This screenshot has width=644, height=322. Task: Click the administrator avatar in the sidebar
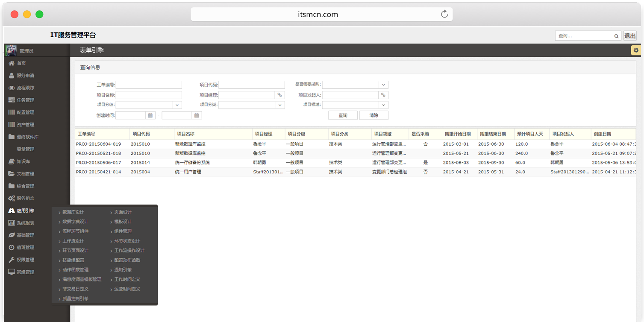coord(11,50)
